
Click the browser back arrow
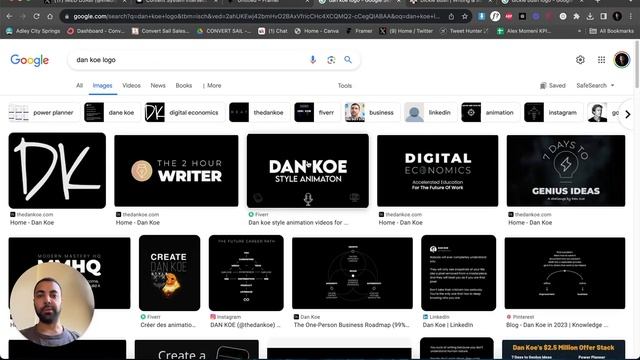pyautogui.click(x=9, y=16)
